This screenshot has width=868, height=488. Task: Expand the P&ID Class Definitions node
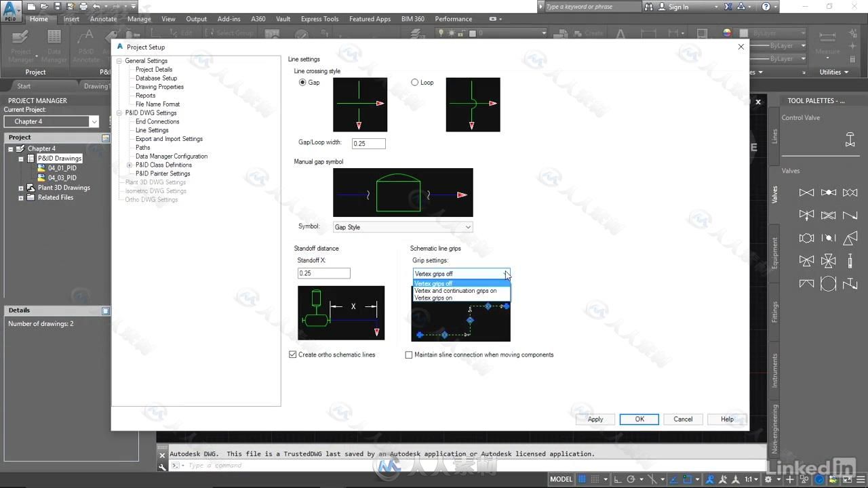pos(130,165)
